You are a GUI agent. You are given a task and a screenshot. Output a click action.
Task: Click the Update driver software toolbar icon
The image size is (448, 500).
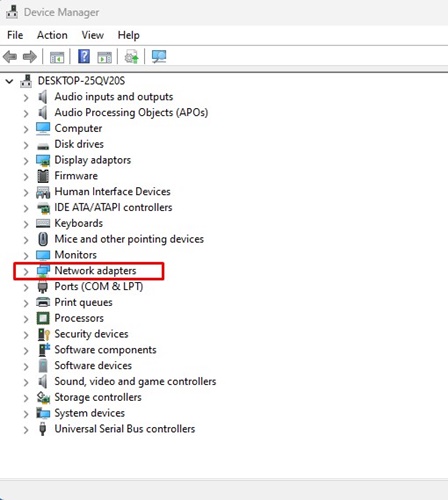pyautogui.click(x=131, y=57)
